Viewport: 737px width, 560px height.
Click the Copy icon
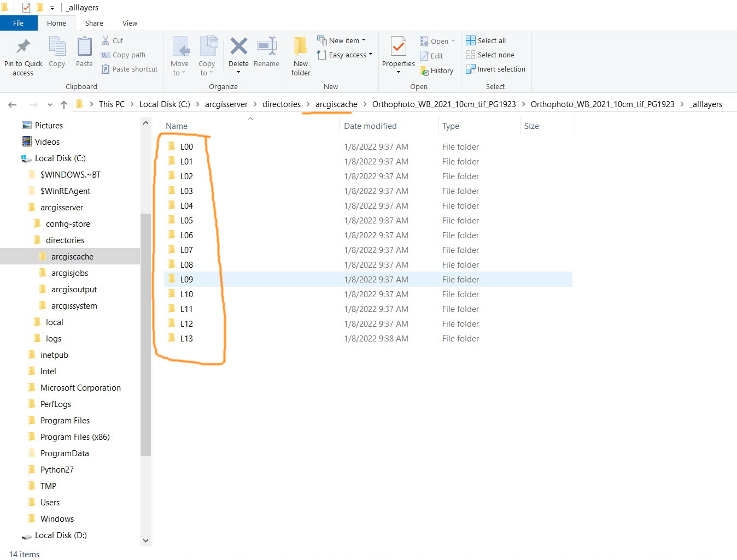[x=57, y=53]
